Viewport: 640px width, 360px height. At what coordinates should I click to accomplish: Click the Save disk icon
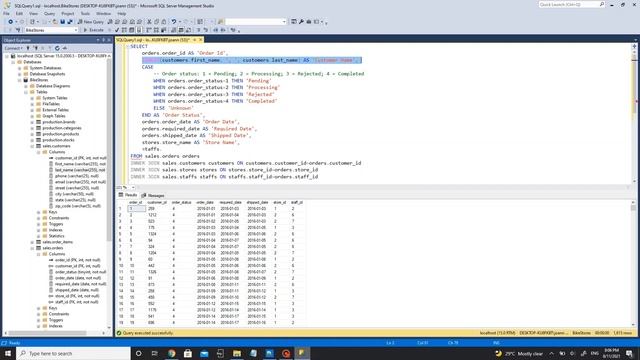click(62, 22)
